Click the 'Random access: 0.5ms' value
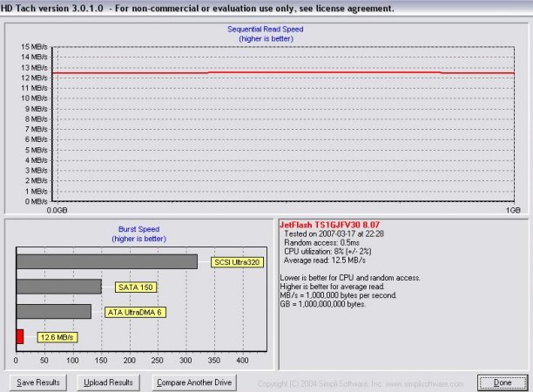 coord(321,243)
